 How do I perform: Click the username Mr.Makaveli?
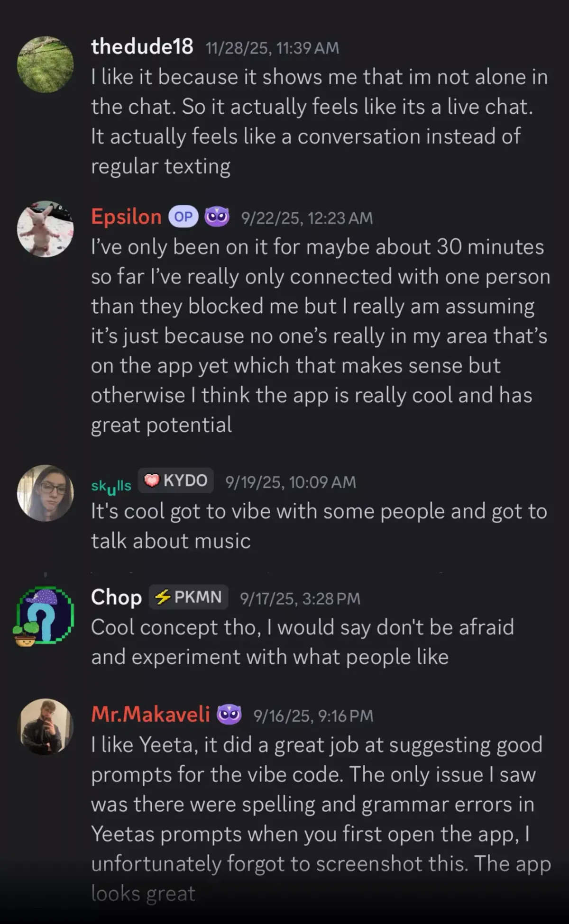150,715
